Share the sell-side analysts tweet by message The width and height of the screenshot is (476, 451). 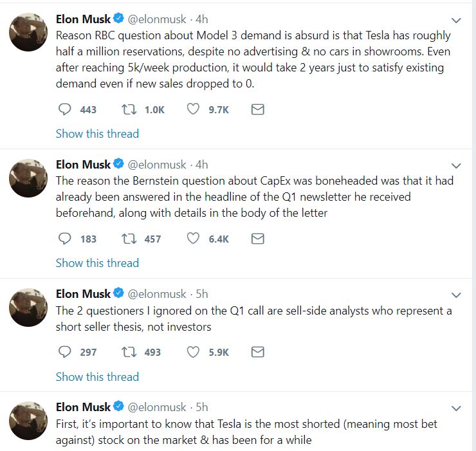(257, 352)
